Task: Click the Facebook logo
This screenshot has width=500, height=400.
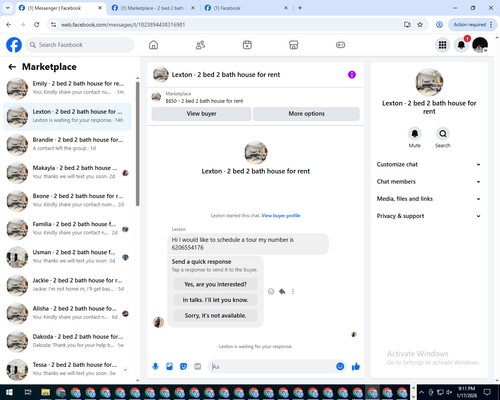Action: click(14, 45)
